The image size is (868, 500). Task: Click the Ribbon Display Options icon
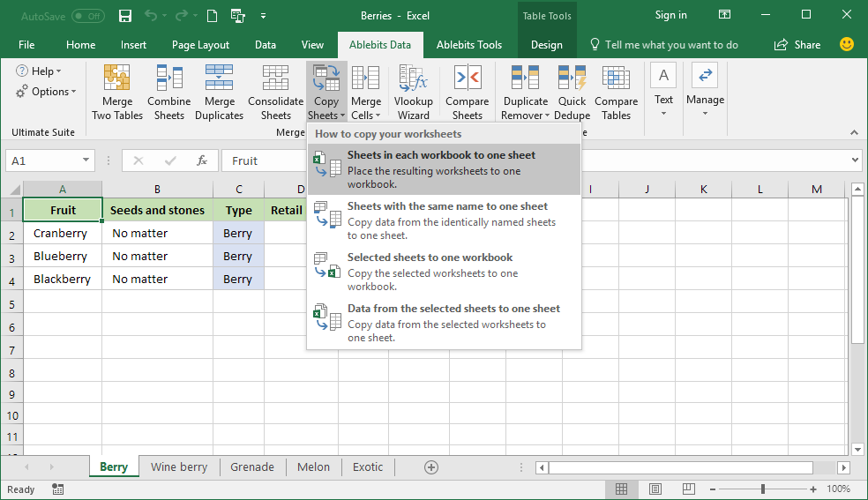724,15
